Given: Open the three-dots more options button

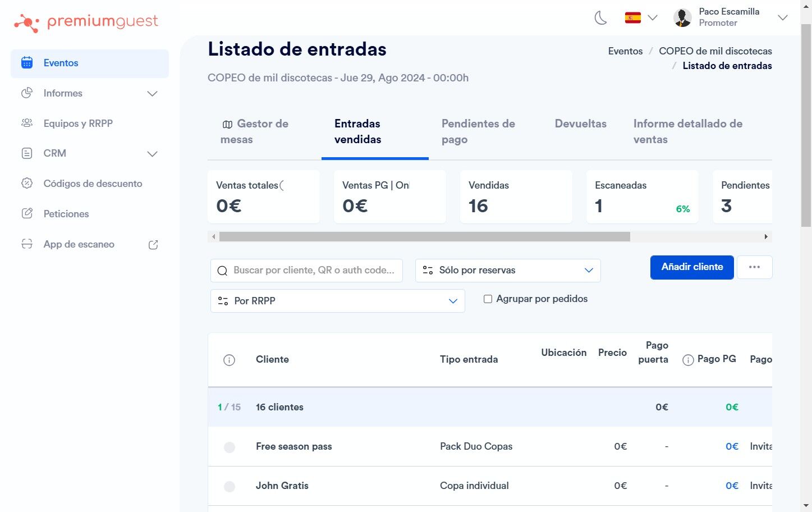Looking at the screenshot, I should 754,267.
